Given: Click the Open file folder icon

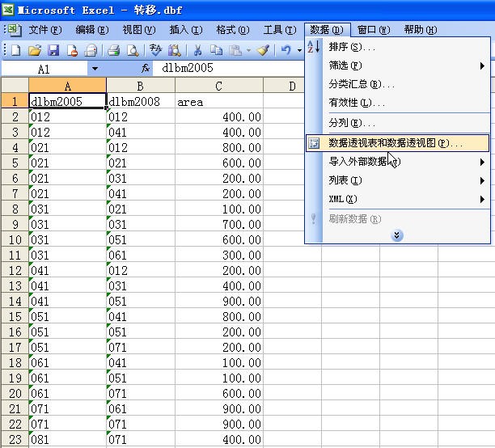Looking at the screenshot, I should coord(35,50).
